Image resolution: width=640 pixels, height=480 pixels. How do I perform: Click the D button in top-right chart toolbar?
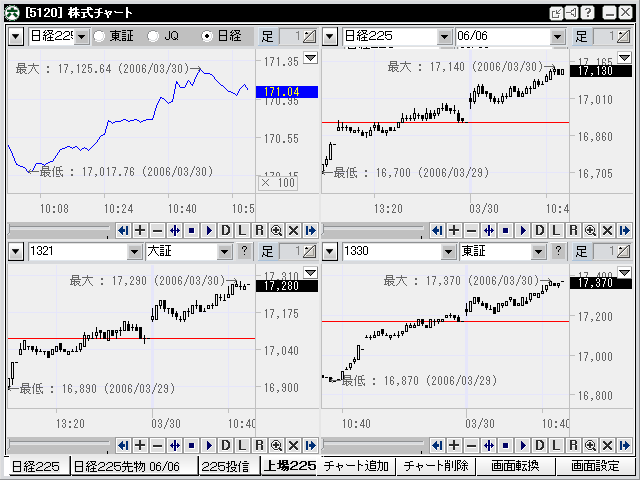click(539, 231)
